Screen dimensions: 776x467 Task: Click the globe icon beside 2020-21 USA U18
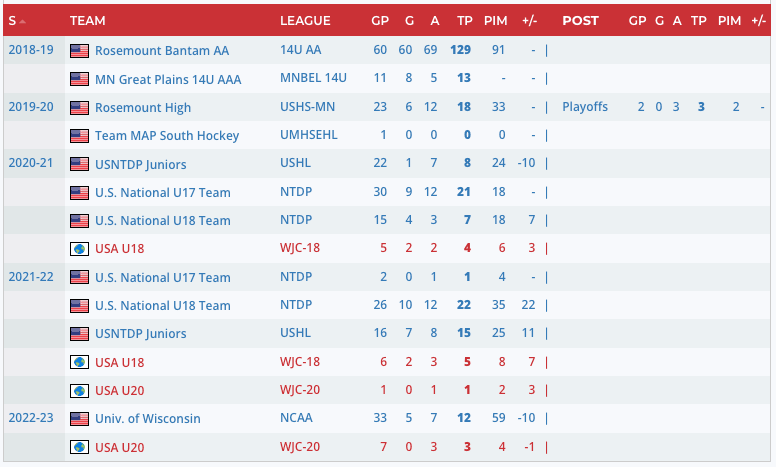pyautogui.click(x=79, y=249)
